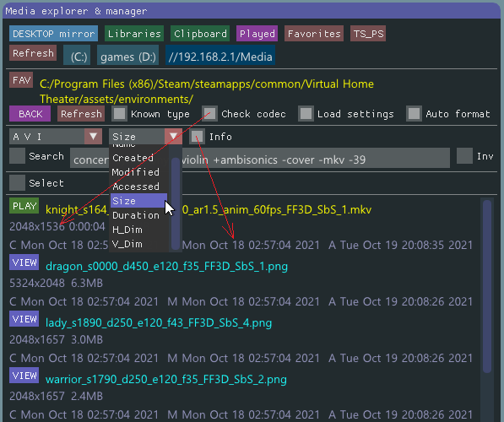Viewport: 504px width, 422px height.
Task: PLAY the knight mkv file
Action: 24,206
